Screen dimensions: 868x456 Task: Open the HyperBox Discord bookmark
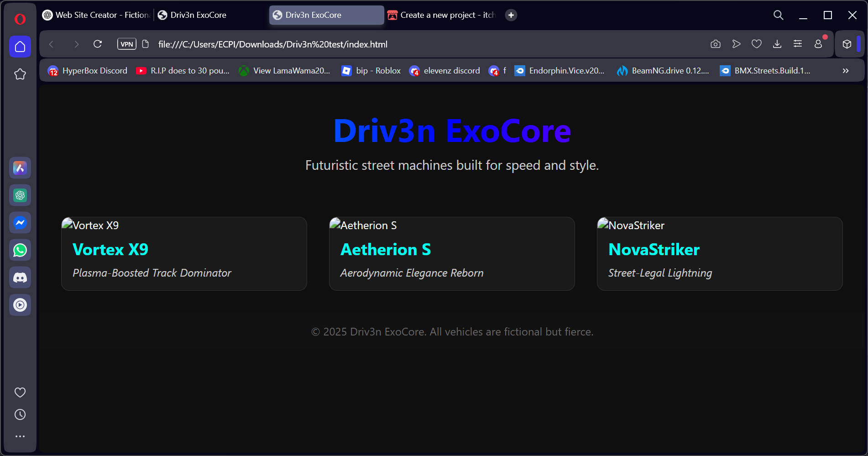88,71
